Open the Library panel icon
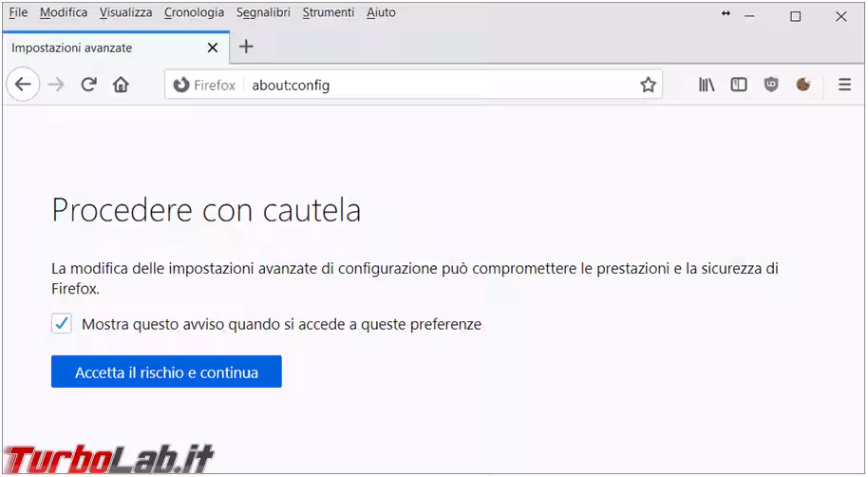Viewport: 868px width, 477px height. (707, 85)
